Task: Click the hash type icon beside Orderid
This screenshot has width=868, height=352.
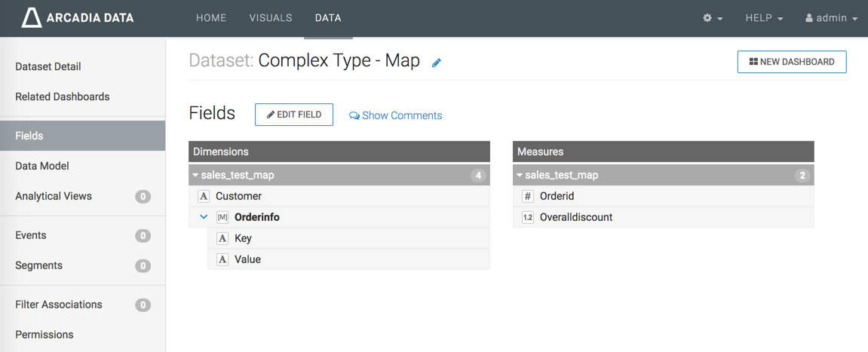Action: [528, 196]
